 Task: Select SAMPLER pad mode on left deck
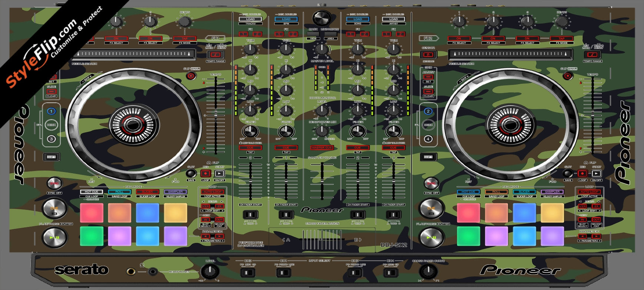tap(176, 192)
